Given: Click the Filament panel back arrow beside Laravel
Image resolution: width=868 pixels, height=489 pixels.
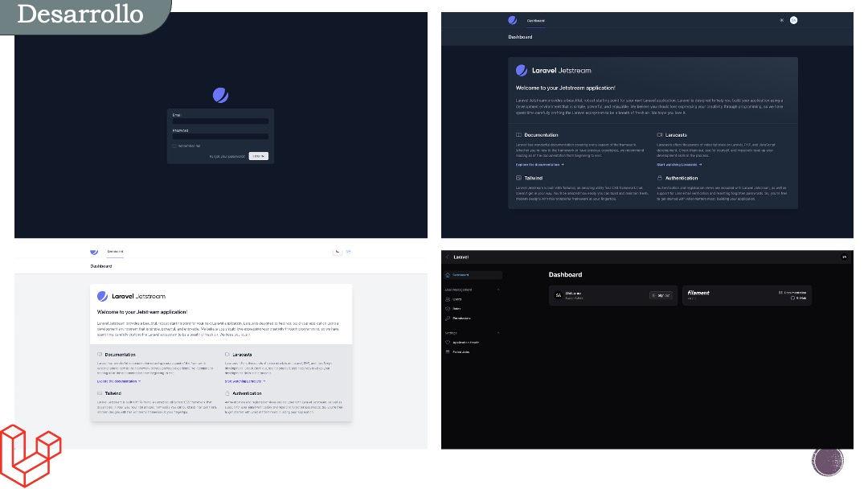Looking at the screenshot, I should 448,257.
